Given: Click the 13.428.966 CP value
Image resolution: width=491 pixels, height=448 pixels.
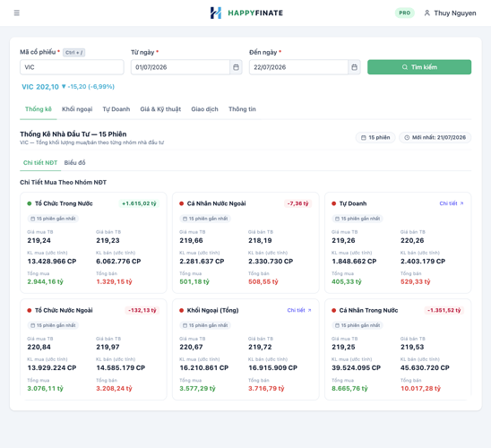Looking at the screenshot, I should click(52, 261).
